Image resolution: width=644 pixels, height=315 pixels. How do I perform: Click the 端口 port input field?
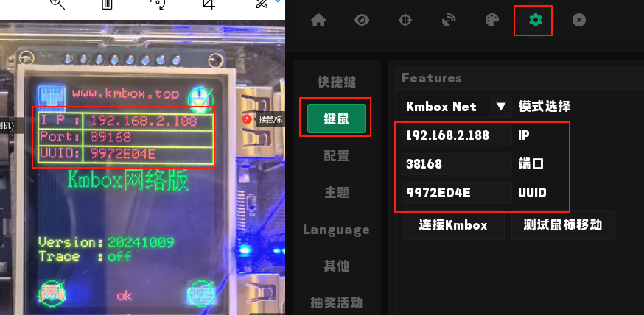pyautogui.click(x=456, y=164)
